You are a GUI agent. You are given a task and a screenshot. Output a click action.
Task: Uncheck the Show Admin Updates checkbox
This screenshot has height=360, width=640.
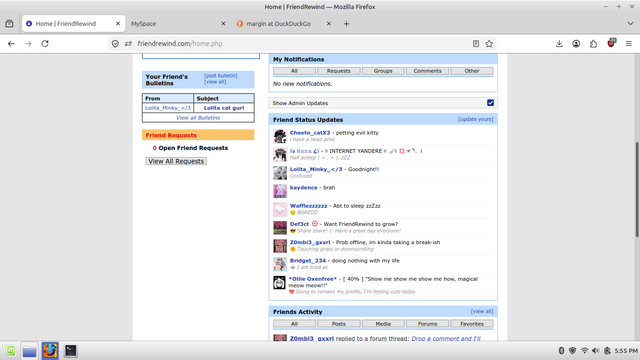[490, 103]
